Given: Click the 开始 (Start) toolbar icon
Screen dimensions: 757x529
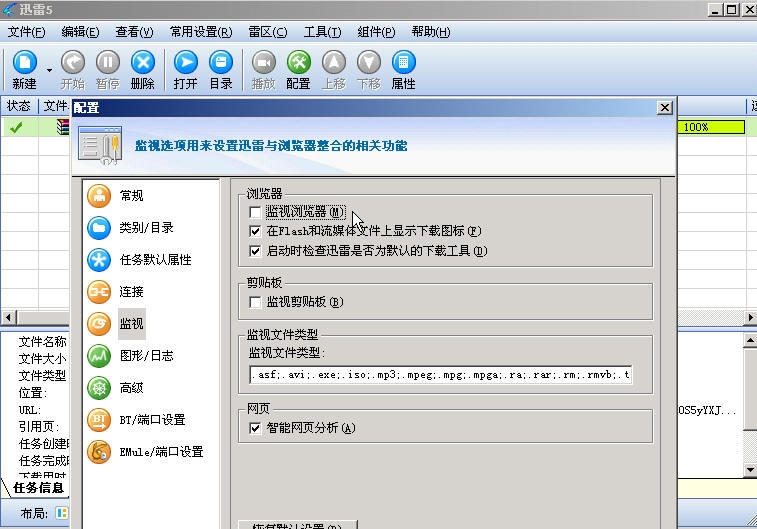Looking at the screenshot, I should (x=73, y=63).
